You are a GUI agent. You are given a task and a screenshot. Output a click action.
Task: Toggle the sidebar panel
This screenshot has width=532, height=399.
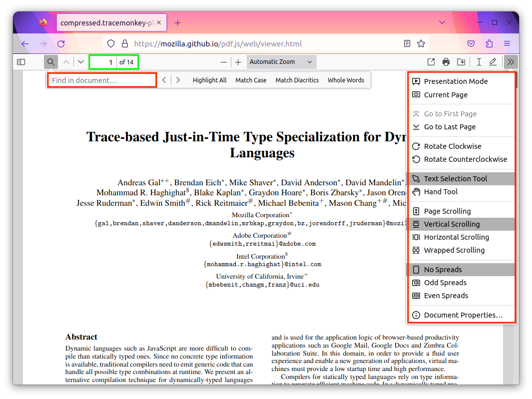pyautogui.click(x=20, y=61)
